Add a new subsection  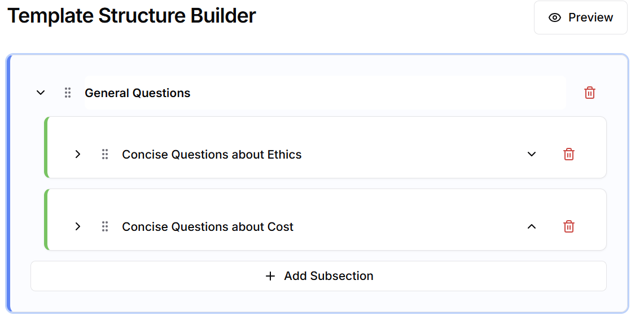319,276
